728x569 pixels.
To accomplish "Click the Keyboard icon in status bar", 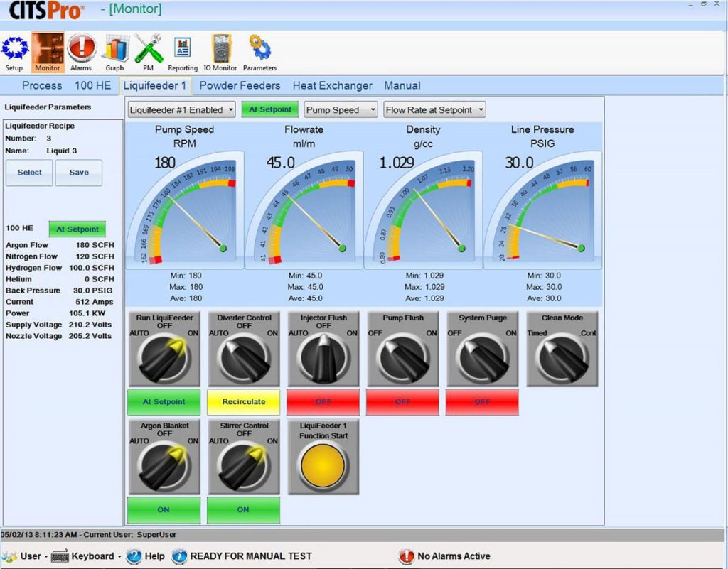I will pyautogui.click(x=60, y=556).
